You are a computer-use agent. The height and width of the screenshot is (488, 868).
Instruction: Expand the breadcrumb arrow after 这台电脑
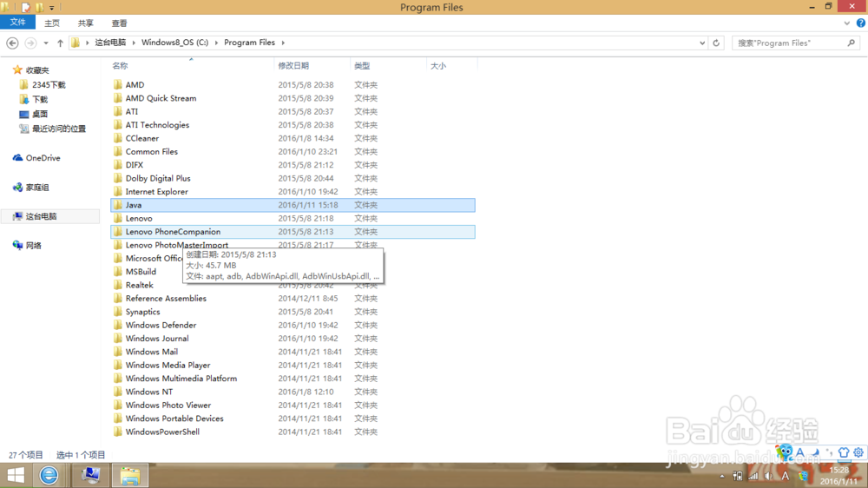tap(134, 43)
